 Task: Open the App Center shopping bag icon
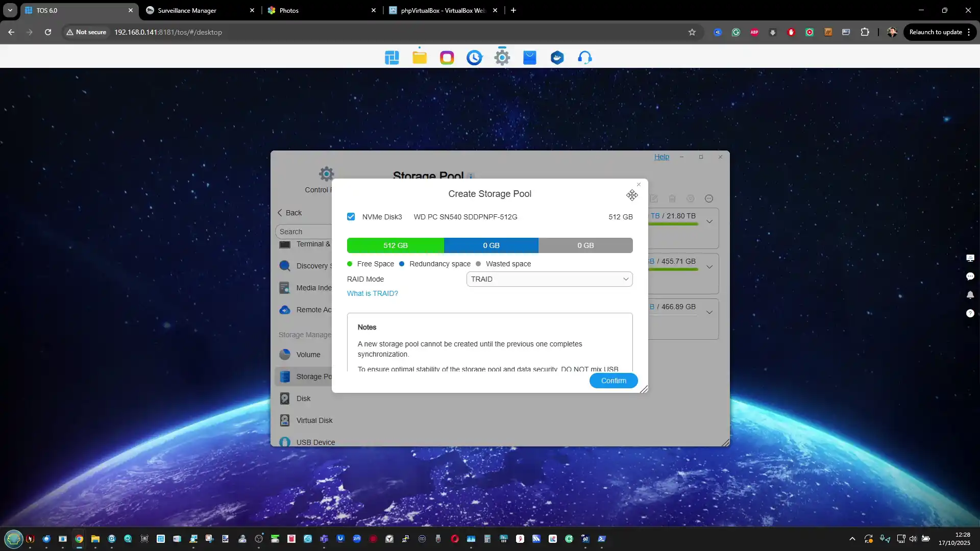coord(530,58)
